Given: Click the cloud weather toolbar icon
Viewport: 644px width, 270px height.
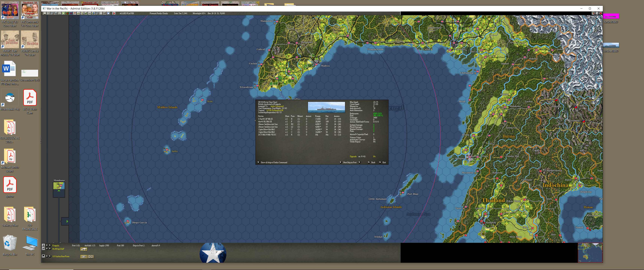Looking at the screenshot, I should click(108, 13).
